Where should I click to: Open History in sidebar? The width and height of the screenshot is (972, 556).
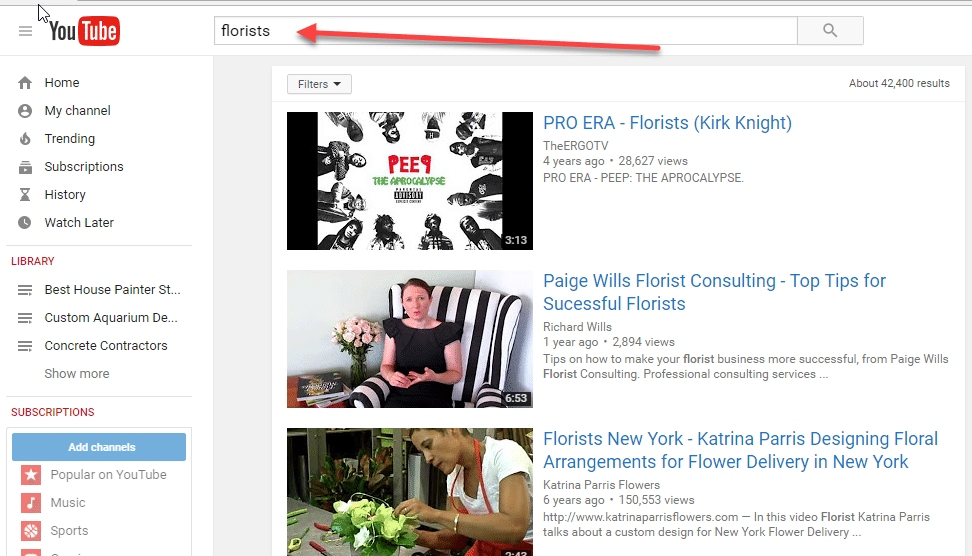tap(65, 195)
